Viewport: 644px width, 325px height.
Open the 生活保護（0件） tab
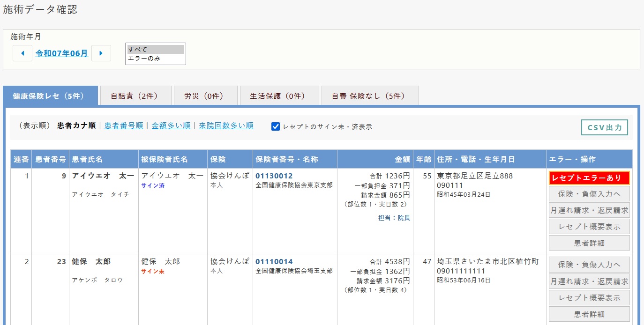279,96
